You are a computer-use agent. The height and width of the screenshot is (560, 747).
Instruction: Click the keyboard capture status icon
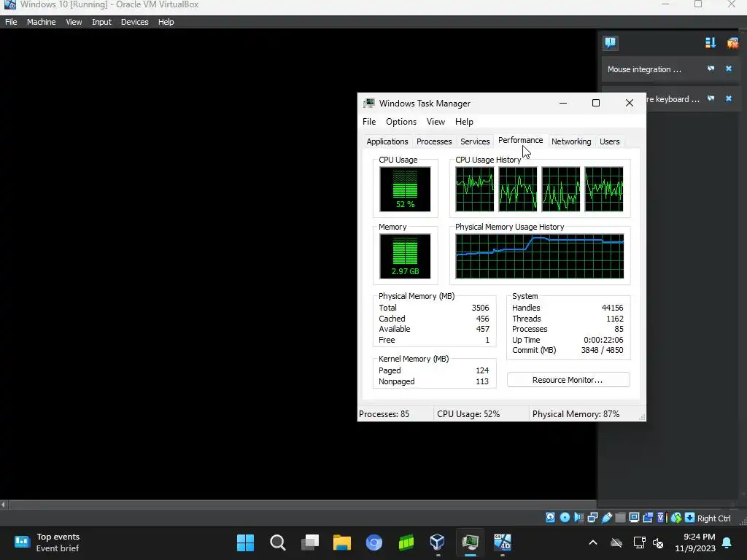[x=689, y=518]
